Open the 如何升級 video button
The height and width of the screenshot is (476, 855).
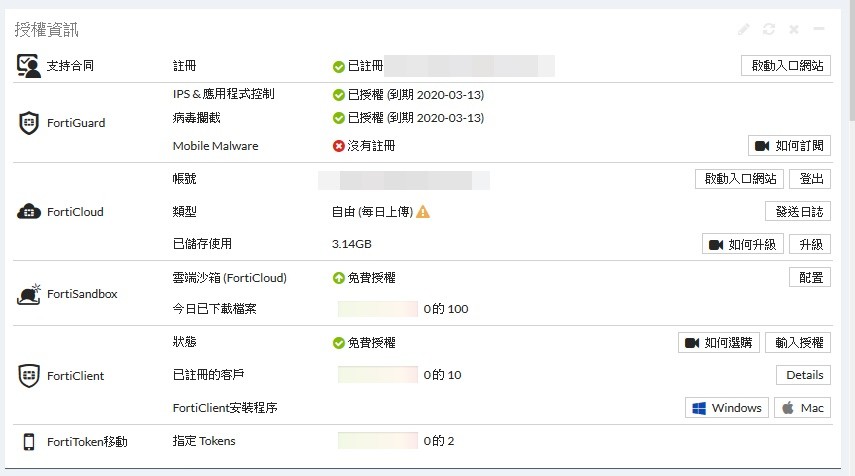point(743,244)
